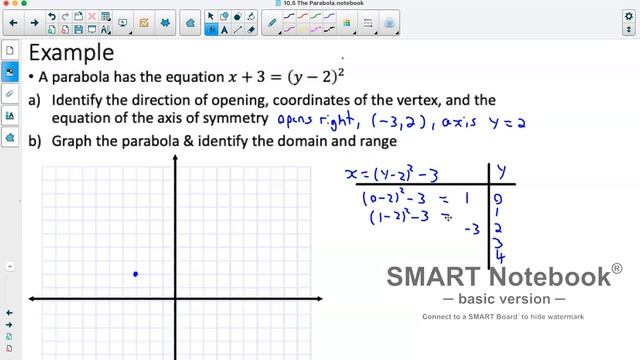Pick the thick black pen line style
This screenshot has height=360, width=640.
click(329, 29)
